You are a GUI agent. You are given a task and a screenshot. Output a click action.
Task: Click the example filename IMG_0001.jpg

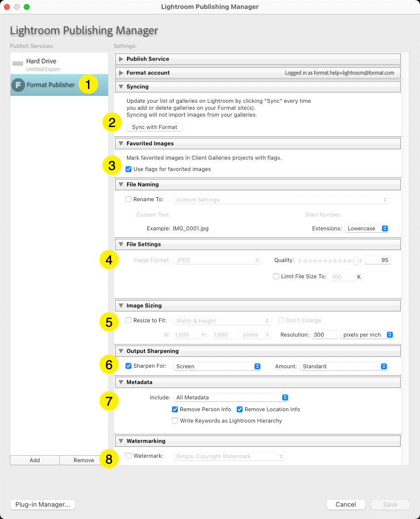pos(191,228)
